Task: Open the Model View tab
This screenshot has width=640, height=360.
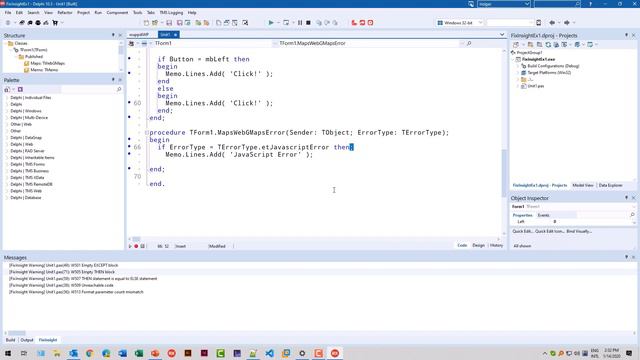Action: pos(582,185)
